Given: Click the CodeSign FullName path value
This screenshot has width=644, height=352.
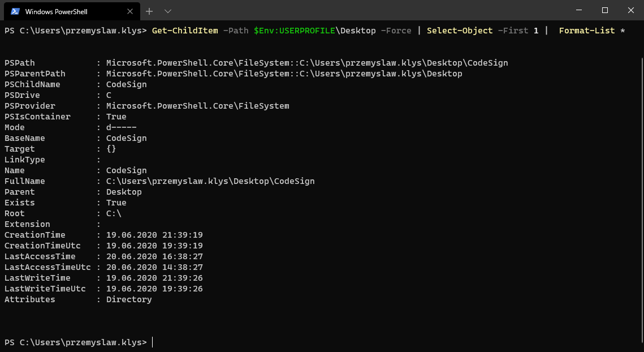Looking at the screenshot, I should pos(209,181).
